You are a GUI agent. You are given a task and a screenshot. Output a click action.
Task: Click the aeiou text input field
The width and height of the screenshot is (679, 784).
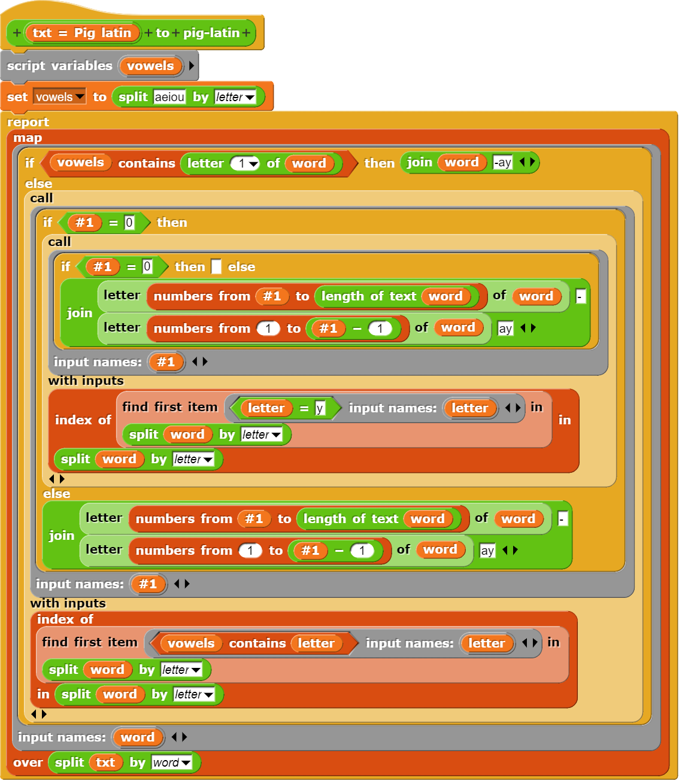tap(169, 97)
